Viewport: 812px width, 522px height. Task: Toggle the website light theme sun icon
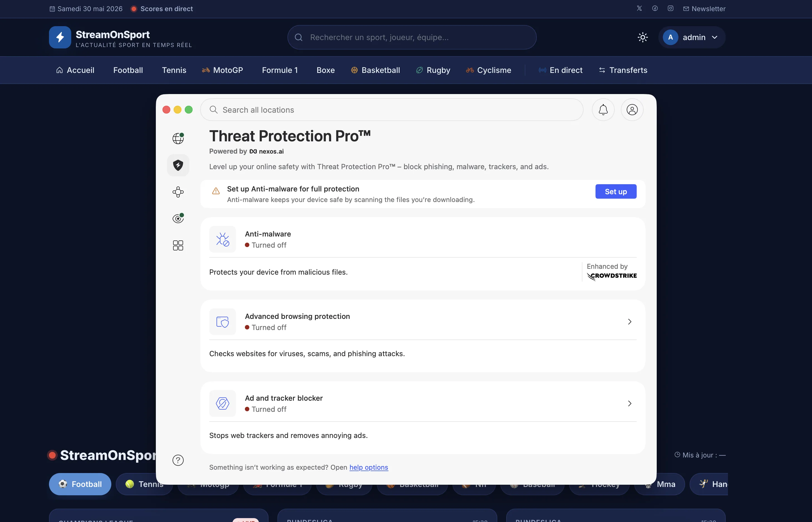643,37
